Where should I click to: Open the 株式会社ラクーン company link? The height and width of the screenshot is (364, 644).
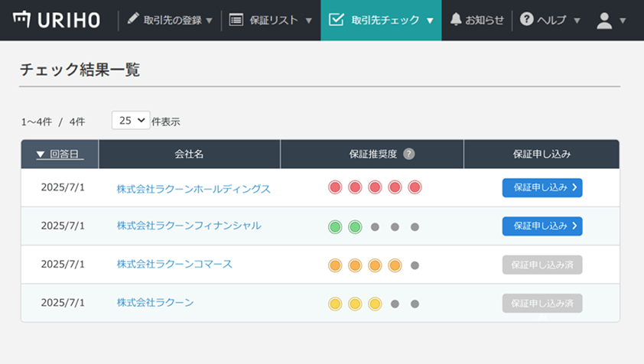[155, 302]
